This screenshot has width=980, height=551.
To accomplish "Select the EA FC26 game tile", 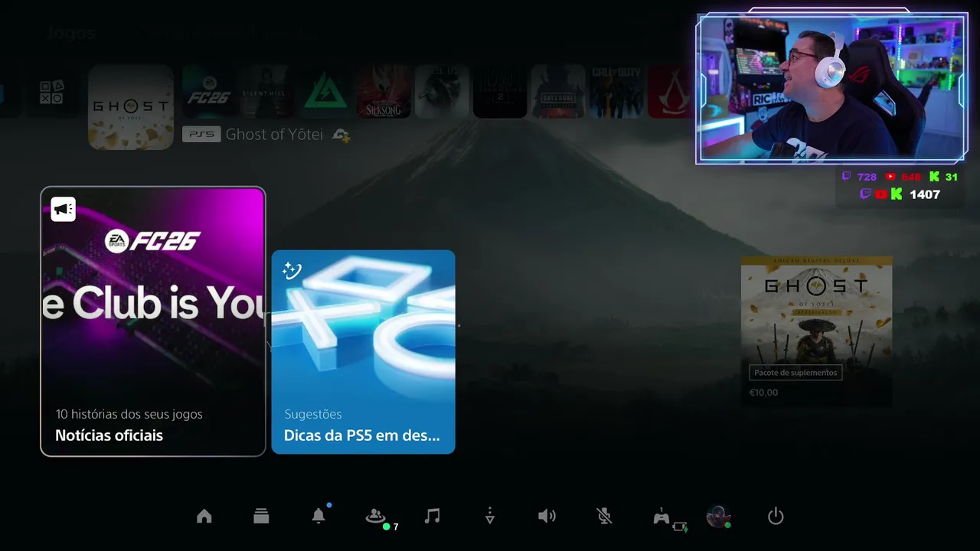I will pos(209,91).
